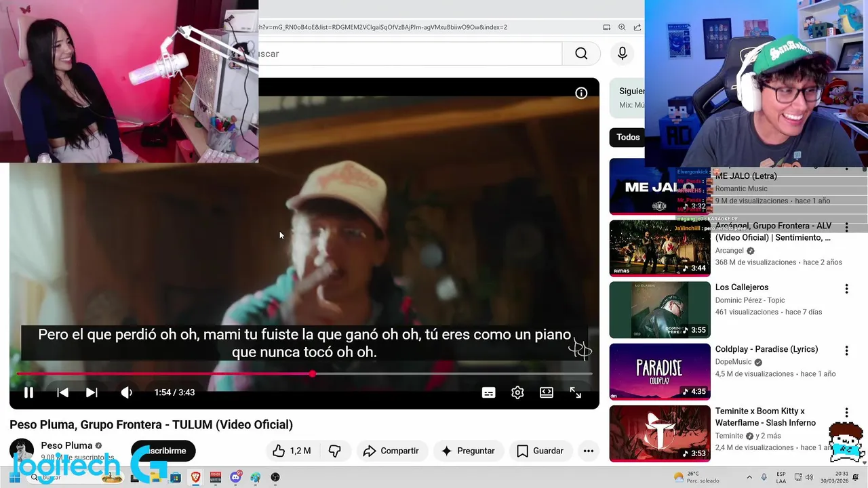Open OBS Studio from the taskbar
Screen dimensions: 868x488
pos(275,477)
